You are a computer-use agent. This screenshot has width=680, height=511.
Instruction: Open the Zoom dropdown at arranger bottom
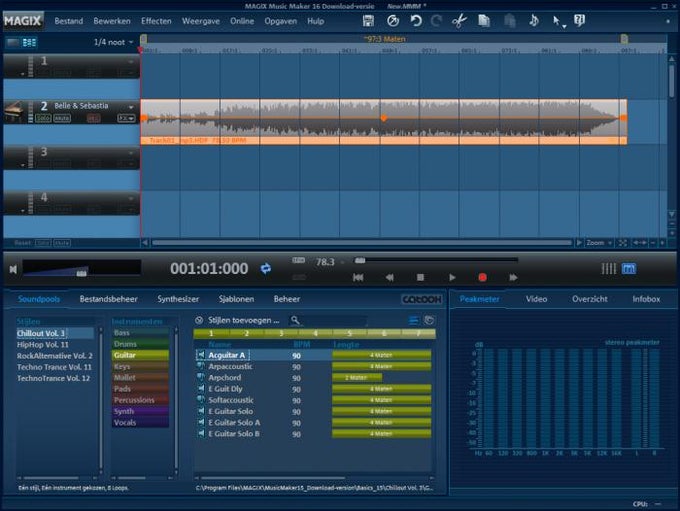coord(598,243)
